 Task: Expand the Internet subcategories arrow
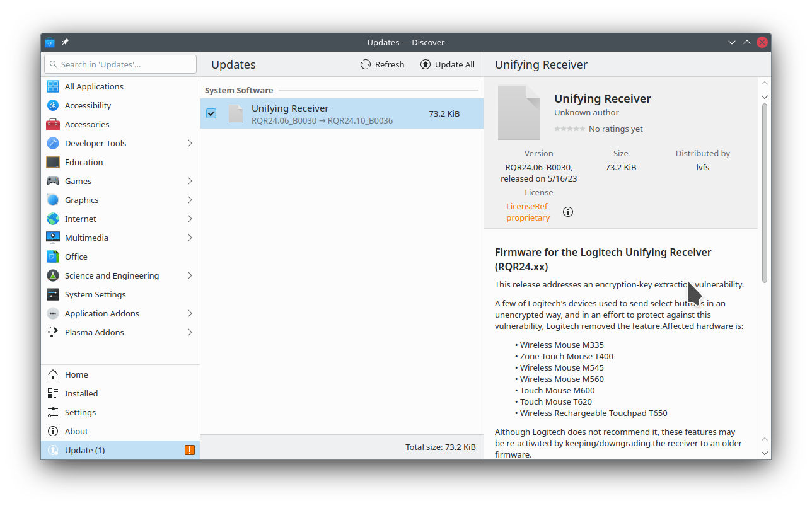190,219
